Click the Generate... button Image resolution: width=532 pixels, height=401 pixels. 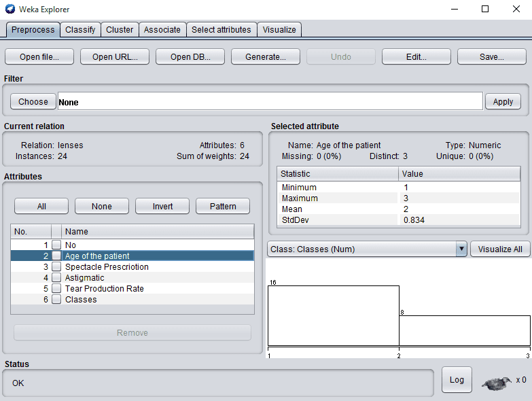click(x=266, y=56)
